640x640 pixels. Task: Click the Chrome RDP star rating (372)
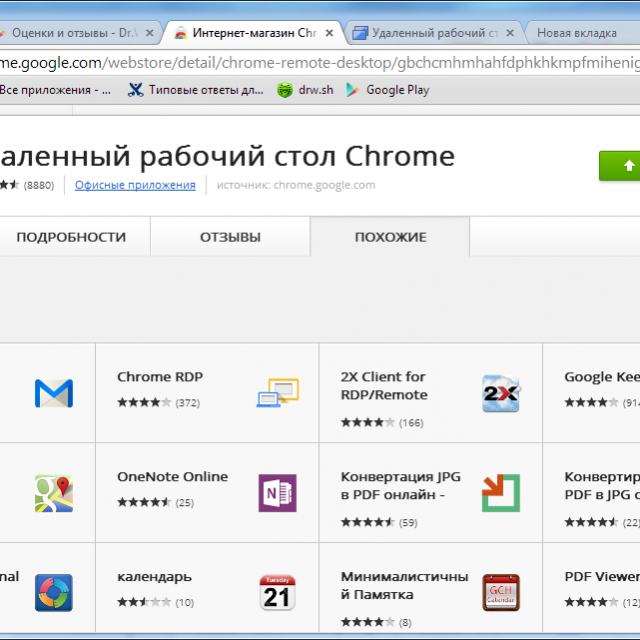click(158, 403)
